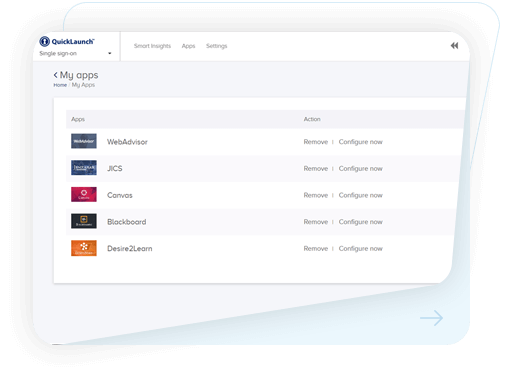This screenshot has width=513, height=374.
Task: Open the Smart Insights menu
Action: click(152, 46)
